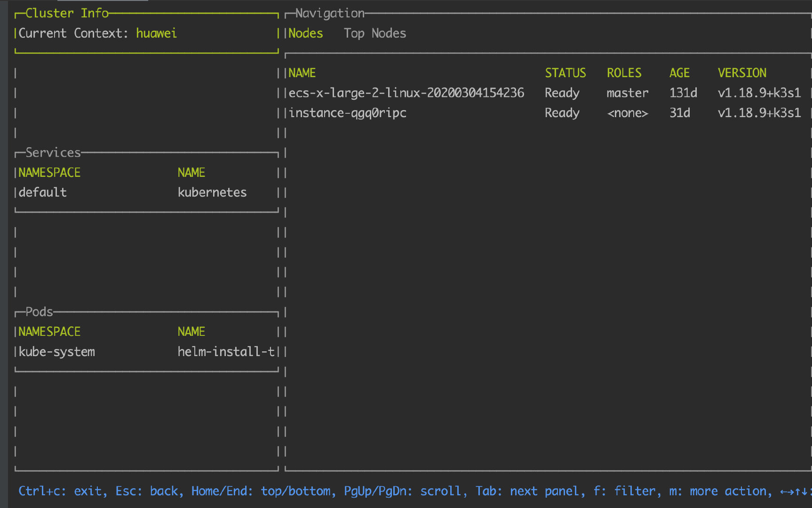The height and width of the screenshot is (508, 812).
Task: Click the STATUS column header
Action: pyautogui.click(x=565, y=73)
